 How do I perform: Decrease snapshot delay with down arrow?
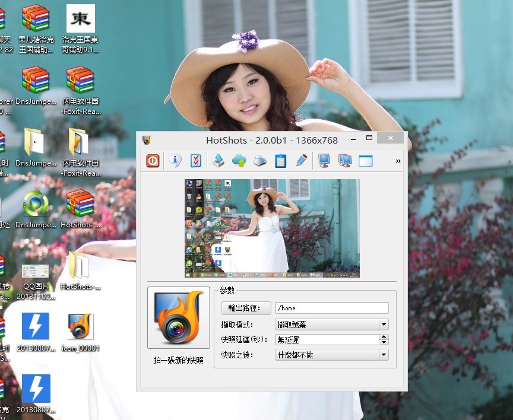[384, 342]
